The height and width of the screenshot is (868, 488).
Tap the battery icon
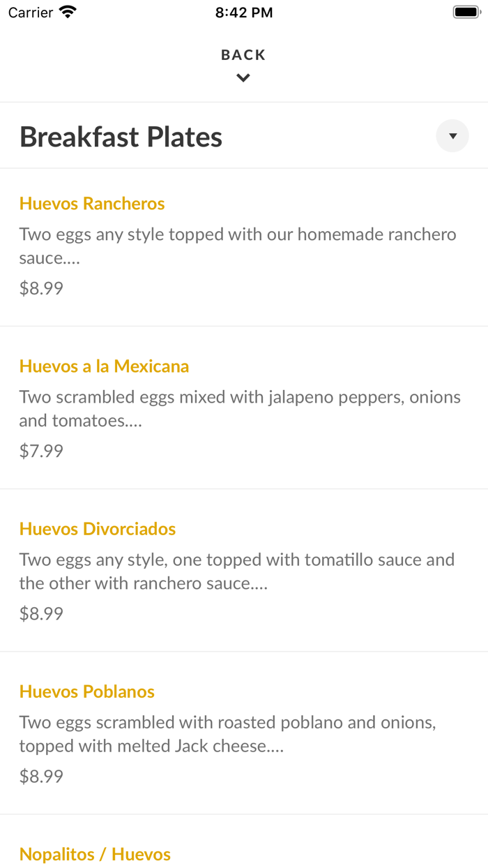pyautogui.click(x=466, y=10)
